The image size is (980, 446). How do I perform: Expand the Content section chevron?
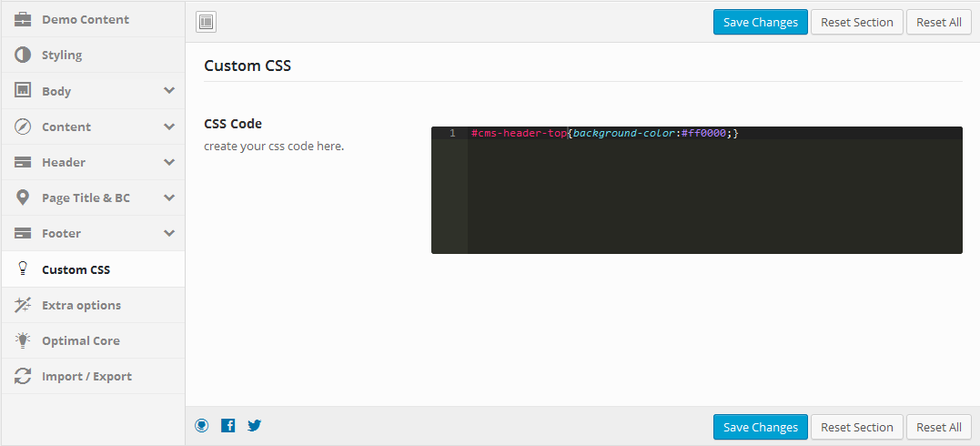point(168,127)
